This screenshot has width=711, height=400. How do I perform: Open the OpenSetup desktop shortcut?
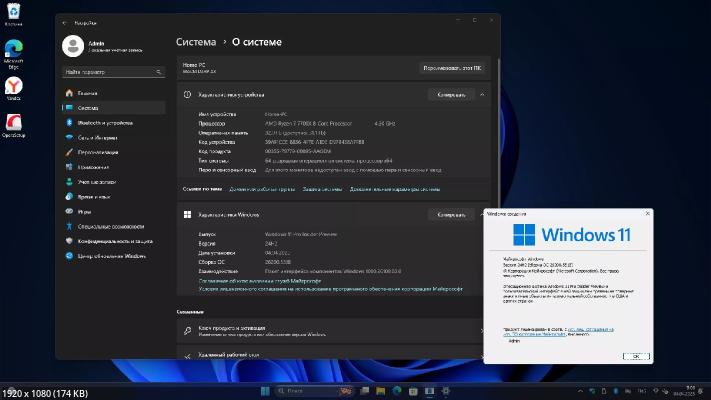click(x=14, y=125)
